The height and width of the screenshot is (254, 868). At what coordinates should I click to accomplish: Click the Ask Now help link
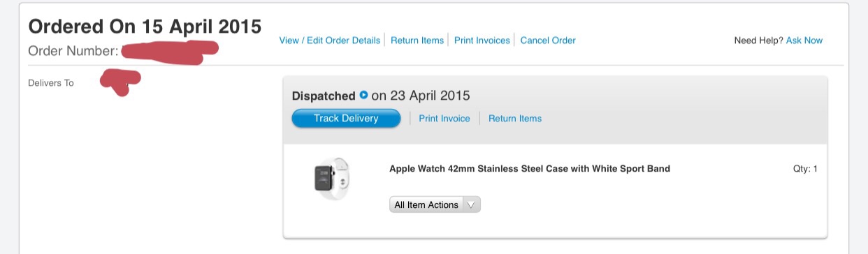pyautogui.click(x=804, y=40)
